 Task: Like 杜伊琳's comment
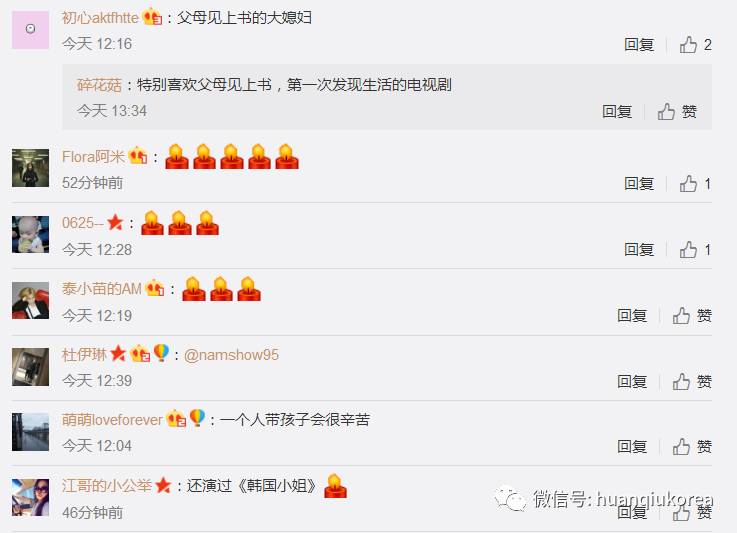(x=692, y=382)
